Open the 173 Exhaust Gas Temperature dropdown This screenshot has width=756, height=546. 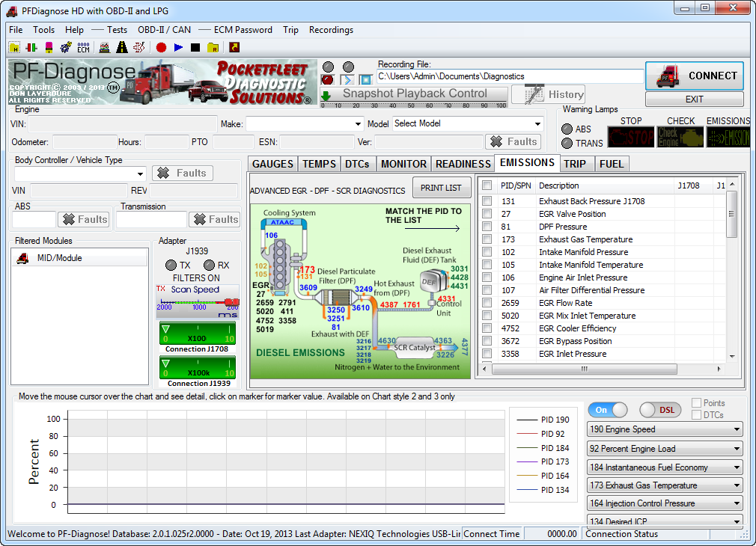(665, 485)
